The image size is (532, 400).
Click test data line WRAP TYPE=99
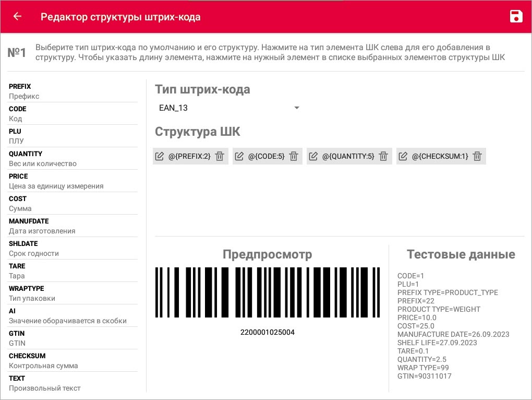click(423, 368)
